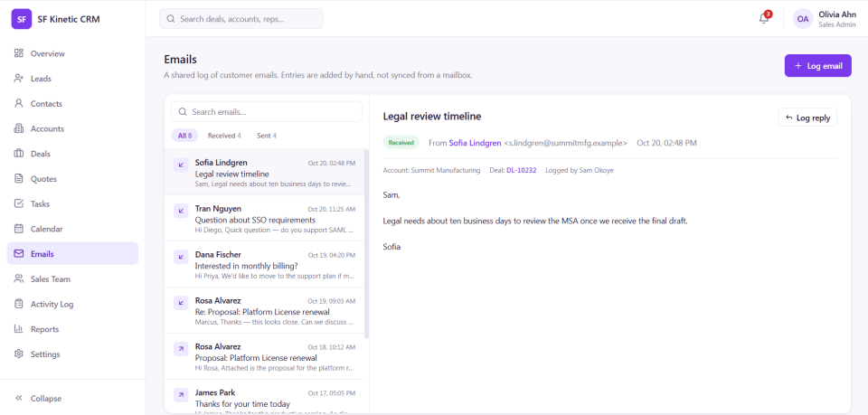Click the Legal review timeline heading

click(432, 117)
